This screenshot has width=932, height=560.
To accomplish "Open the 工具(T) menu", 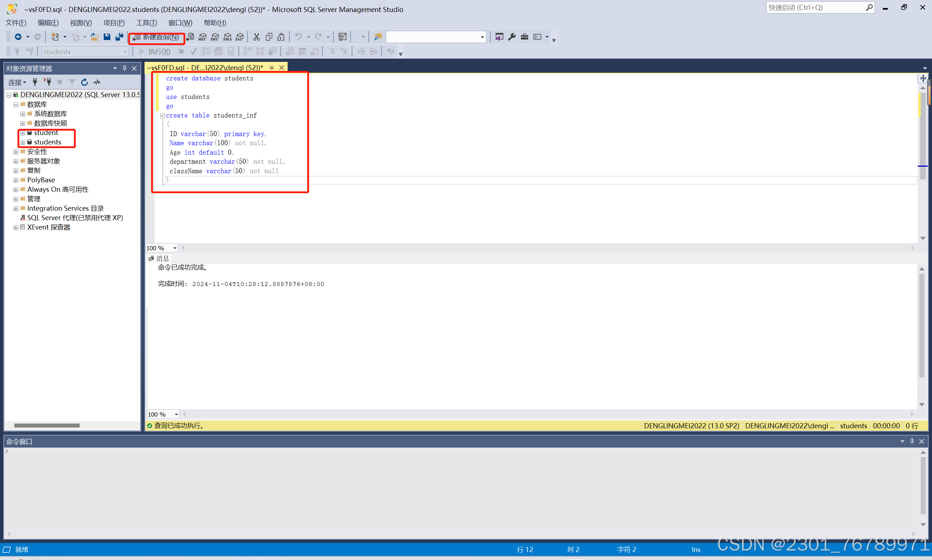I will click(x=146, y=23).
